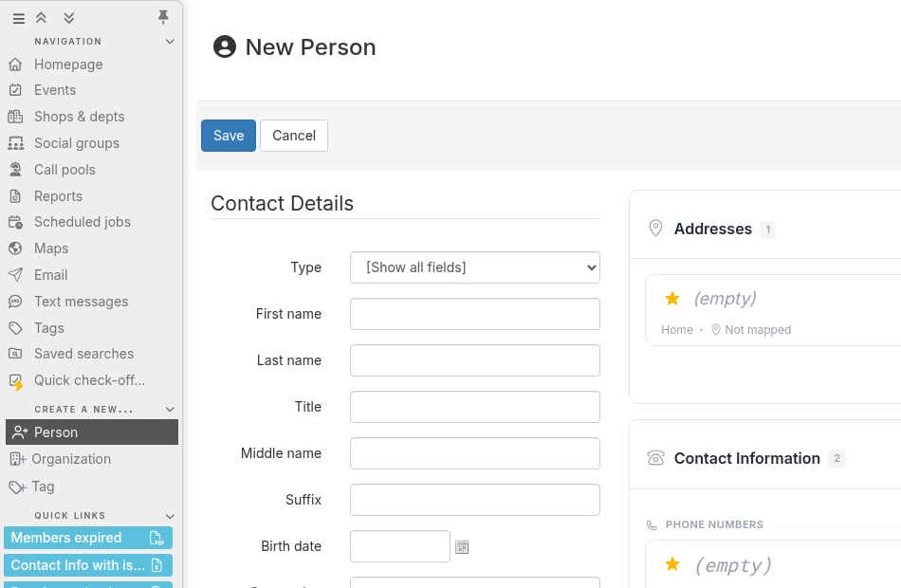The image size is (901, 588).
Task: Create a new Organization link
Action: coord(71,459)
